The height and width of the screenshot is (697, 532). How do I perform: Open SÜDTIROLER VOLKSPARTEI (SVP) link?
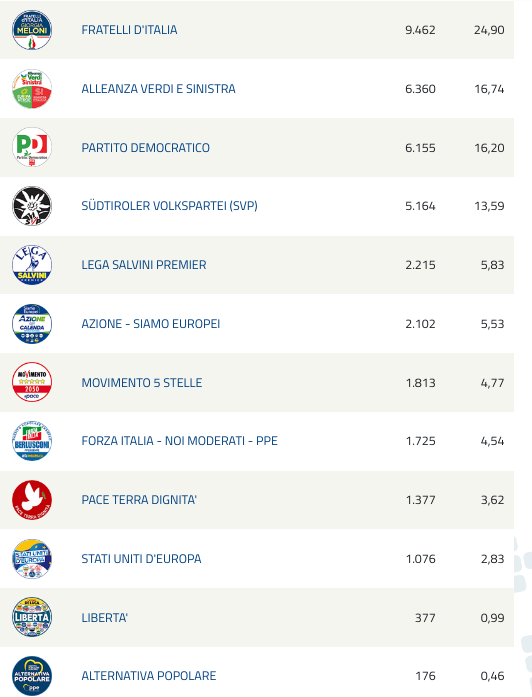coord(169,206)
